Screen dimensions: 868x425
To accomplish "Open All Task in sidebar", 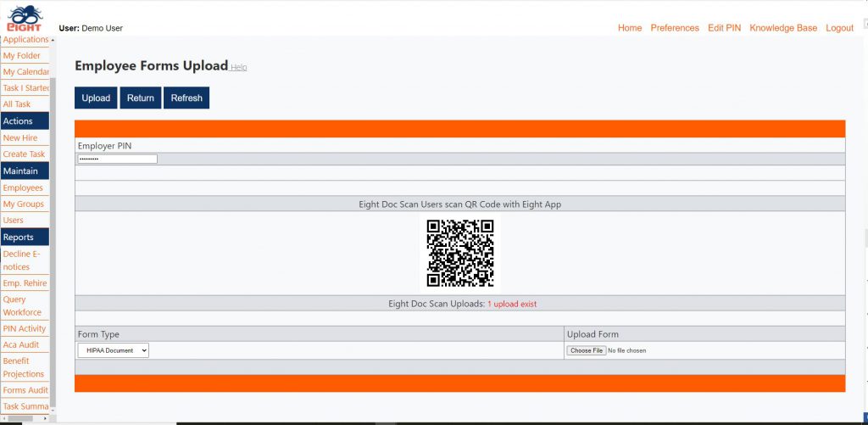I will click(17, 103).
